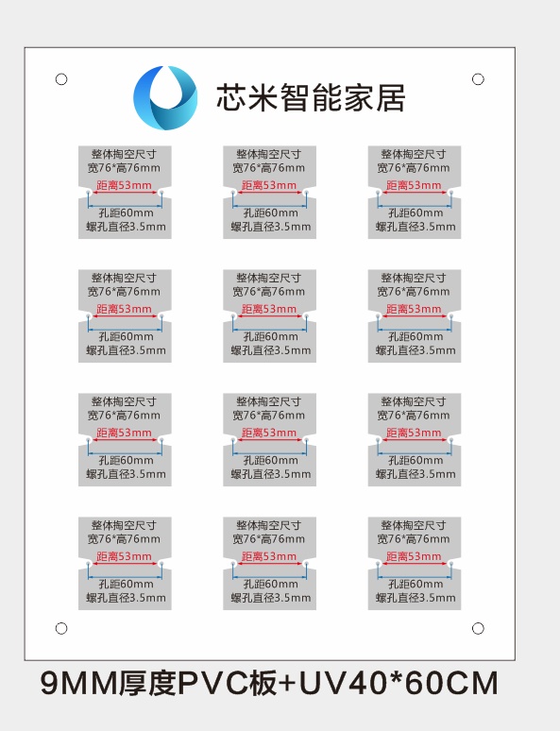Click the bottom-row left cutout panel

(x=125, y=563)
